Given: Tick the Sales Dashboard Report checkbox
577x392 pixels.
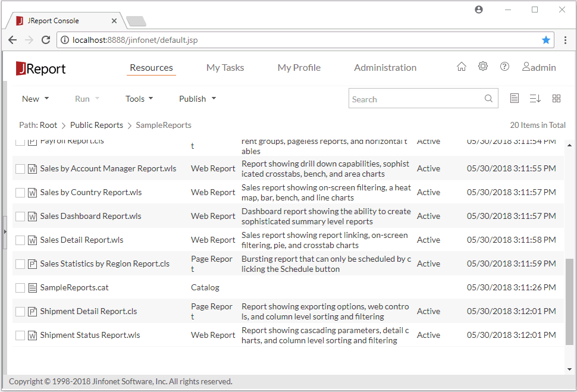Looking at the screenshot, I should coord(20,217).
